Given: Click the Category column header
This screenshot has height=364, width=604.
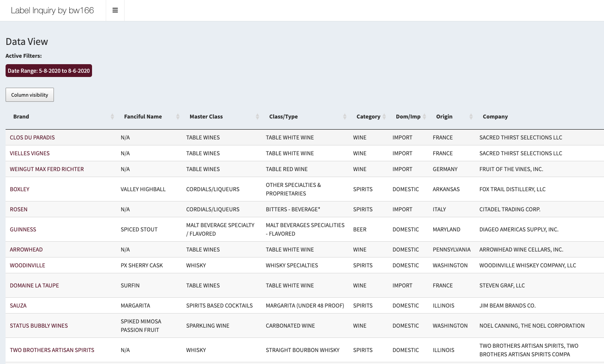Looking at the screenshot, I should pos(369,117).
